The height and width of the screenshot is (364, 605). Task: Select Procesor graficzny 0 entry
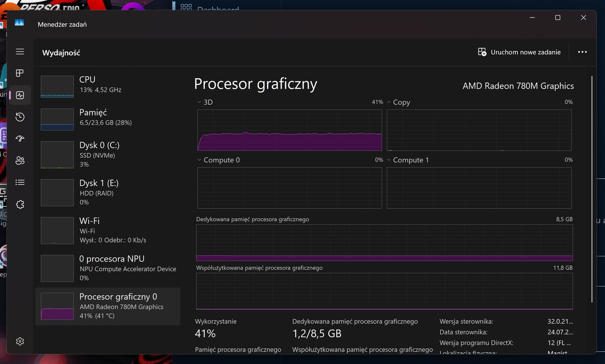tap(108, 306)
